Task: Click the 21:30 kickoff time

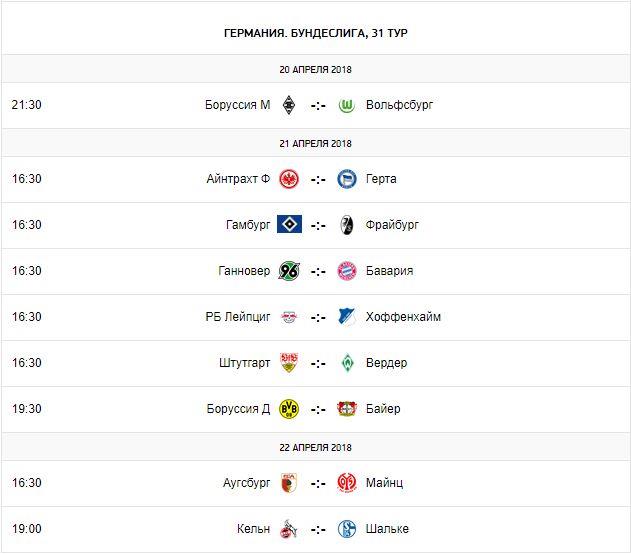Action: click(x=27, y=105)
